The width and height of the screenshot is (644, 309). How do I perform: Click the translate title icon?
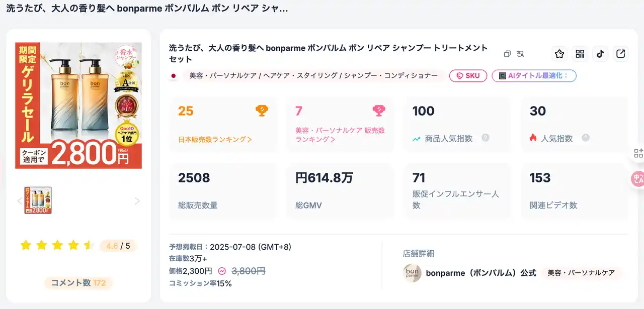click(521, 54)
